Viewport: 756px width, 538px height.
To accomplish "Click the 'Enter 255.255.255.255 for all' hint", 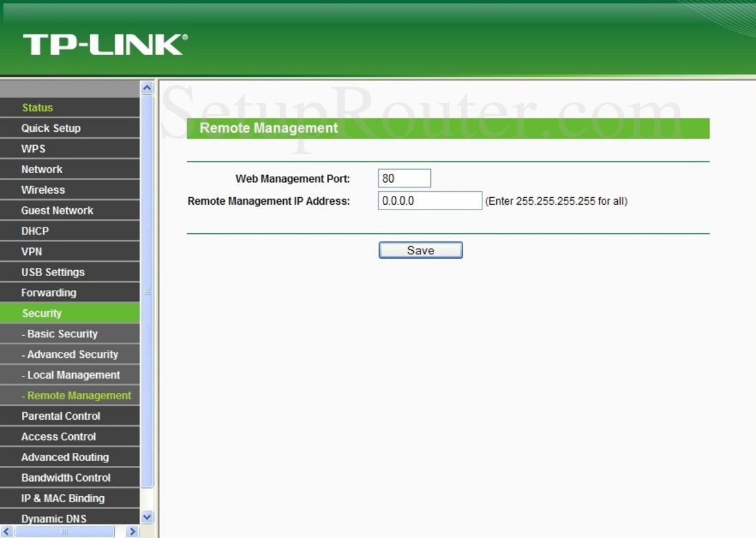I will (557, 201).
